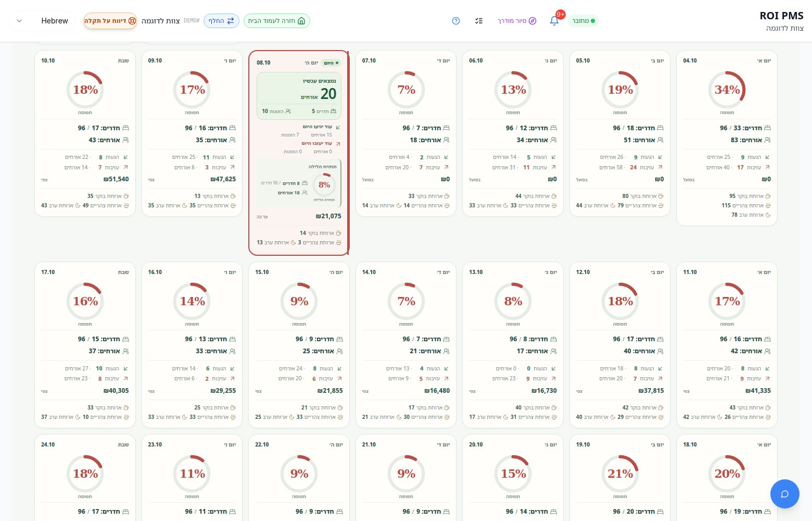Click the 34% occupancy ring on 04.10
812x521 pixels.
pos(727,90)
